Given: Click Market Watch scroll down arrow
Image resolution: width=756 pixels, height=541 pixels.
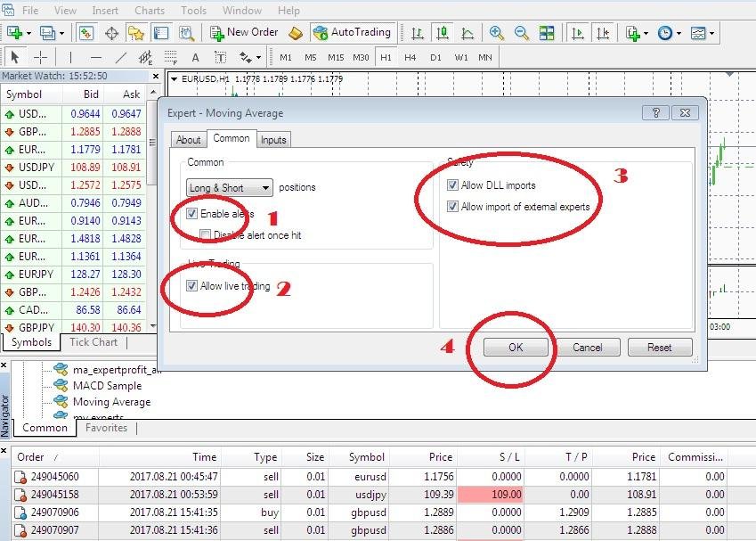Looking at the screenshot, I should coord(153,326).
